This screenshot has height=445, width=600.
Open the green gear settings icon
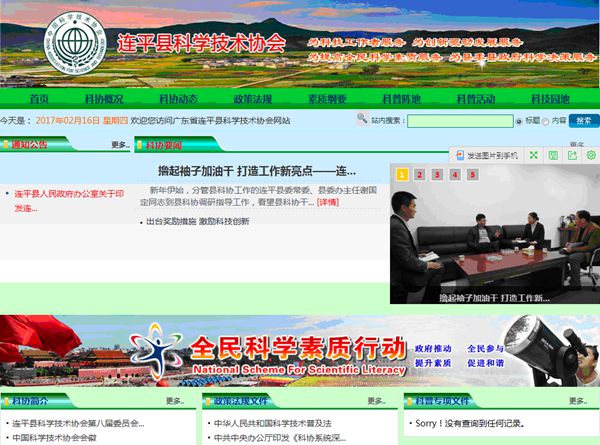(590, 156)
